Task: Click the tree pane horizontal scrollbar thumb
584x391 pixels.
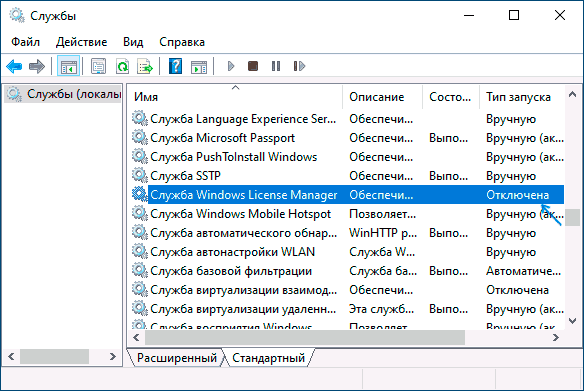Action: coord(54,356)
